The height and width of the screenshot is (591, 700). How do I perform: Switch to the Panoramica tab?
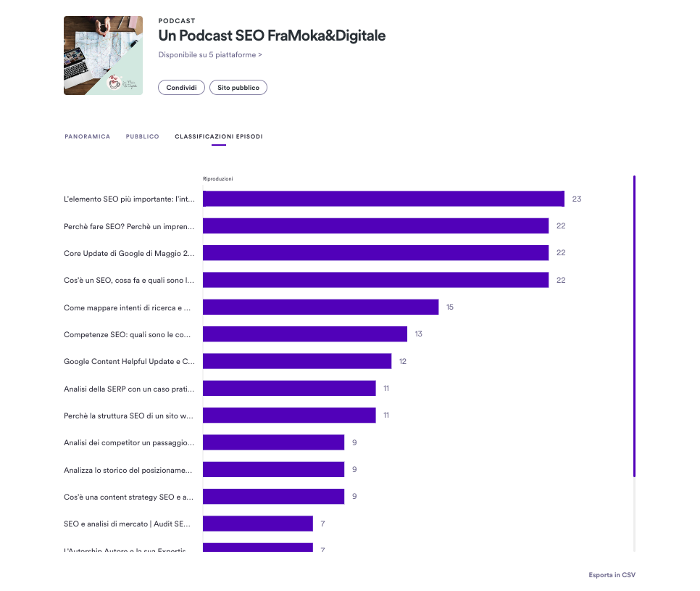[x=88, y=136]
